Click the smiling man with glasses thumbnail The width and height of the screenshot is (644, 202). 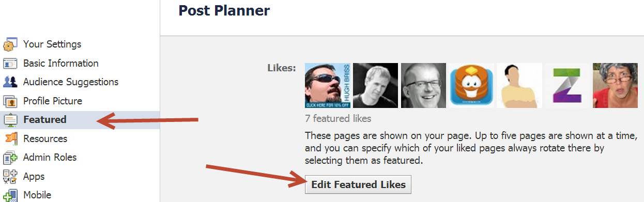tap(423, 85)
